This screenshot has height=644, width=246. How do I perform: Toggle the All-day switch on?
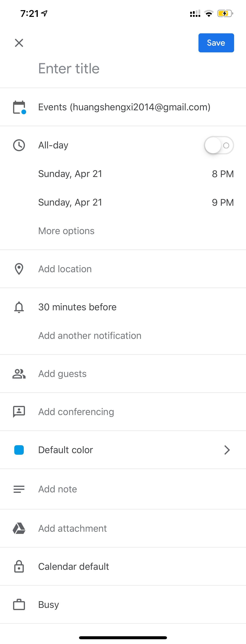(219, 145)
